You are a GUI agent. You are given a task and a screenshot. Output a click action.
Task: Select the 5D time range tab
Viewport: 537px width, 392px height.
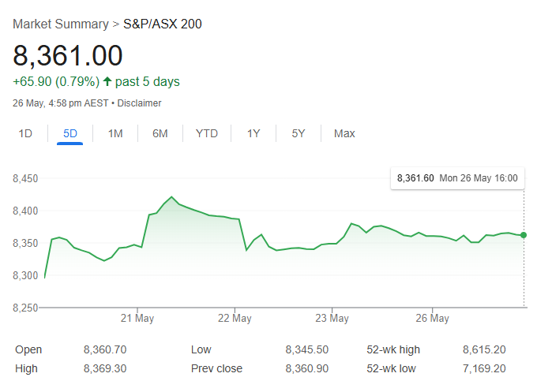click(70, 133)
